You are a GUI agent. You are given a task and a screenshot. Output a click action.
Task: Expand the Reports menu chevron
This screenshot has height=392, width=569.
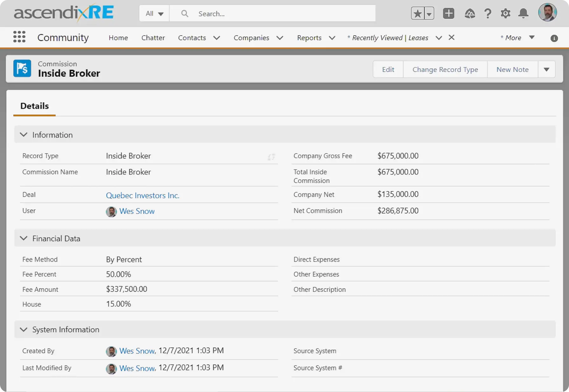tap(332, 38)
